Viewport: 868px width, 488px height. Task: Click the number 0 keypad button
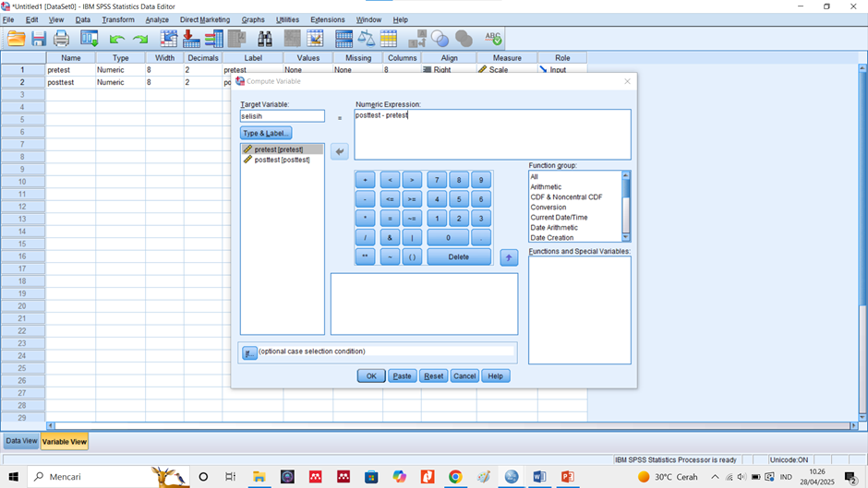[x=448, y=237]
